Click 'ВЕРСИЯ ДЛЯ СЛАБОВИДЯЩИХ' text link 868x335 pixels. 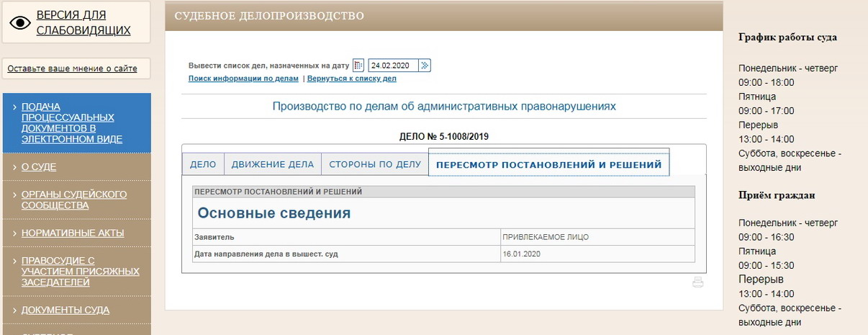pyautogui.click(x=83, y=22)
